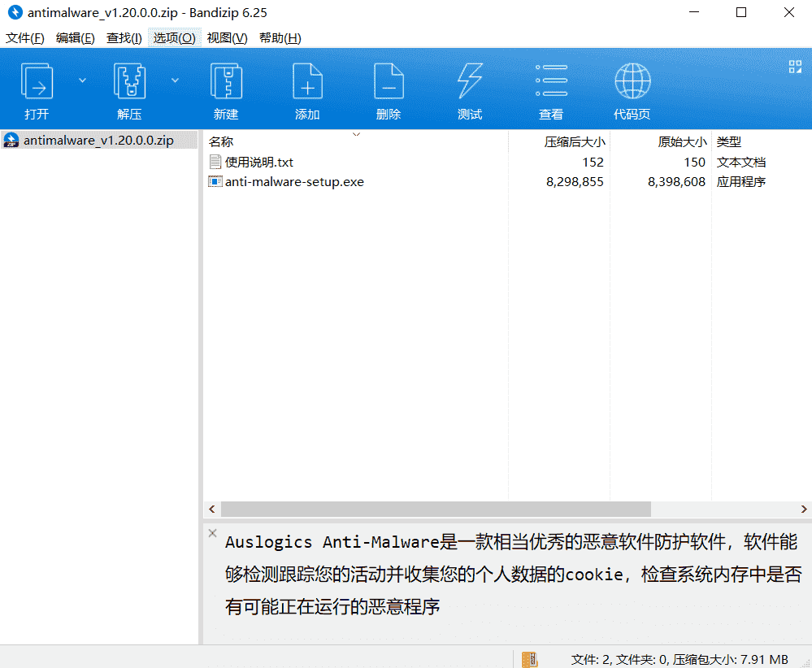Click the grid layout icon in the toolbar corner
The height and width of the screenshot is (668, 812).
[795, 67]
